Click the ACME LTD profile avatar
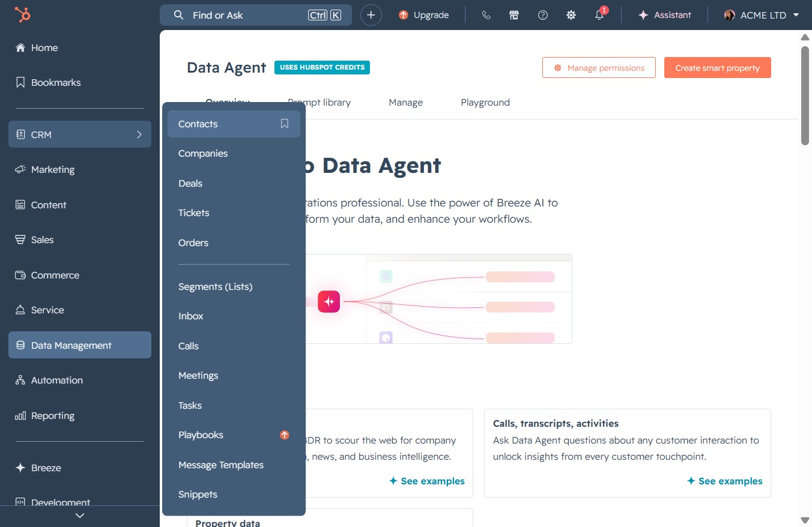Viewport: 812px width, 527px height. 730,15
